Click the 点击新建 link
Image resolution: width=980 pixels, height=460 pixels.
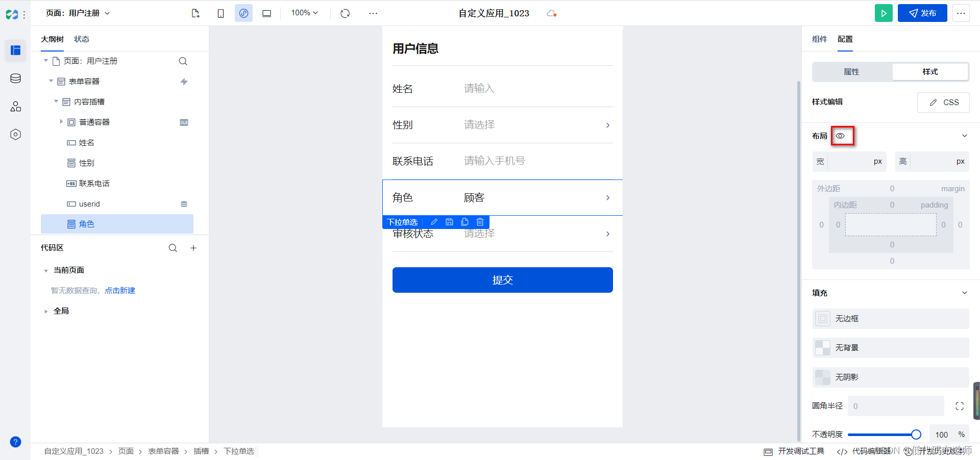point(120,291)
